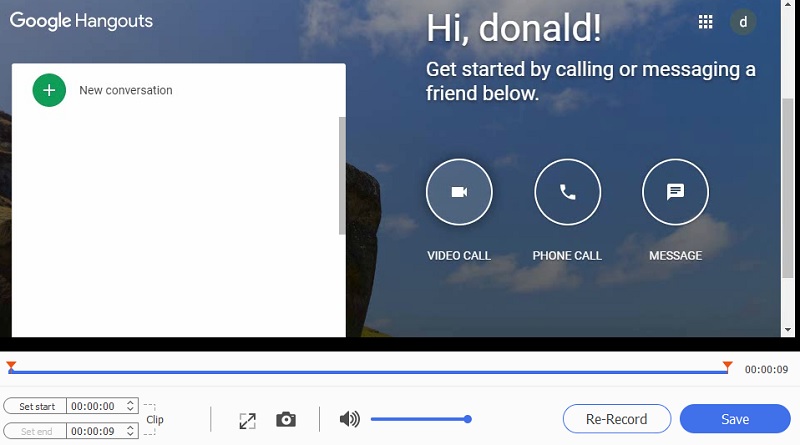Image resolution: width=800 pixels, height=445 pixels.
Task: Click the end time stepper arrows
Action: coord(131,431)
